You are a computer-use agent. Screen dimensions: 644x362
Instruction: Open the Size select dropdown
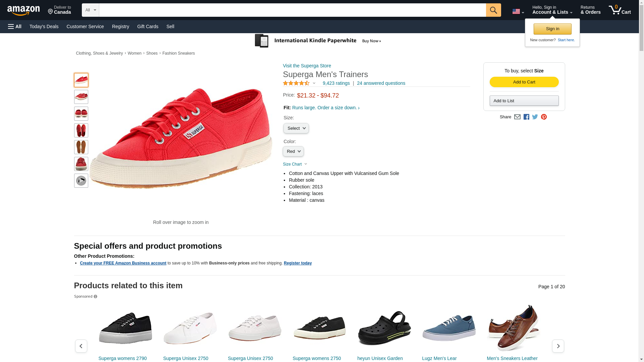pos(296,128)
